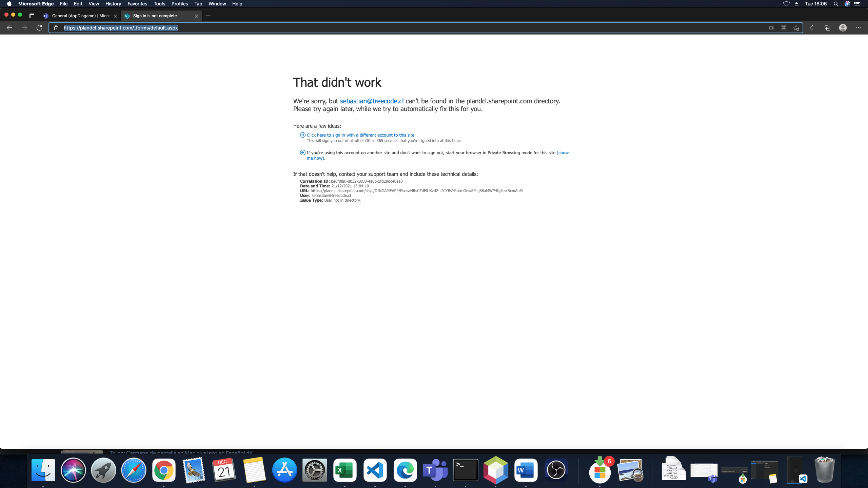868x488 pixels.
Task: Open the sebastian@treecode.cl email link
Action: click(372, 101)
